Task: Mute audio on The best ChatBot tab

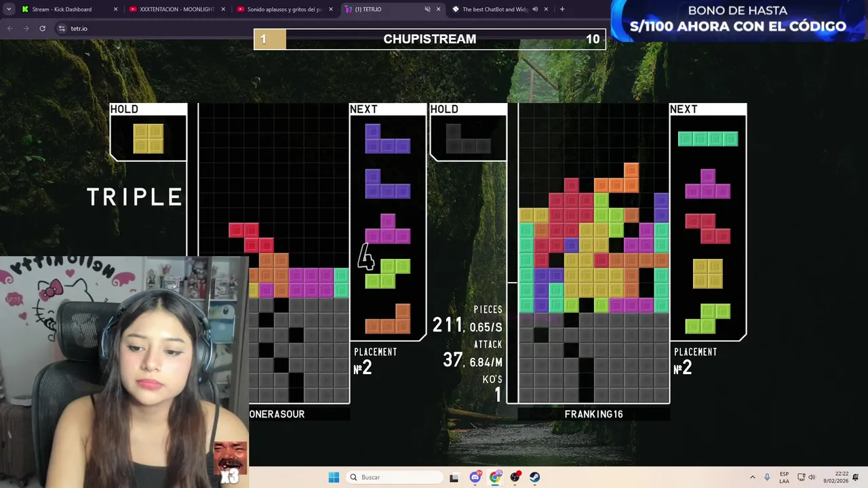Action: tap(535, 9)
